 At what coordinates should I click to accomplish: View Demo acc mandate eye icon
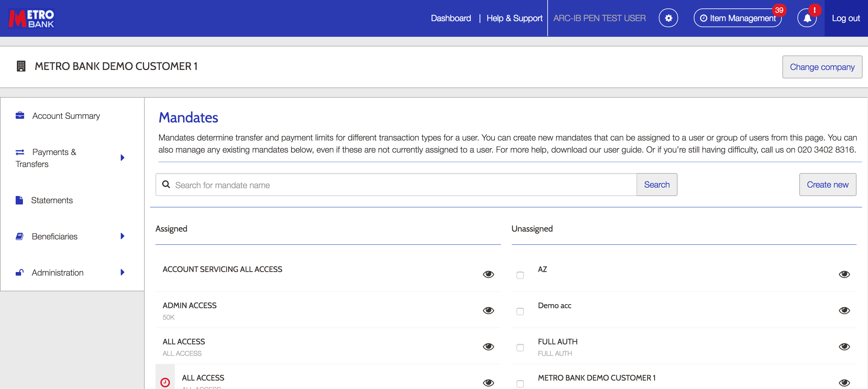(844, 311)
